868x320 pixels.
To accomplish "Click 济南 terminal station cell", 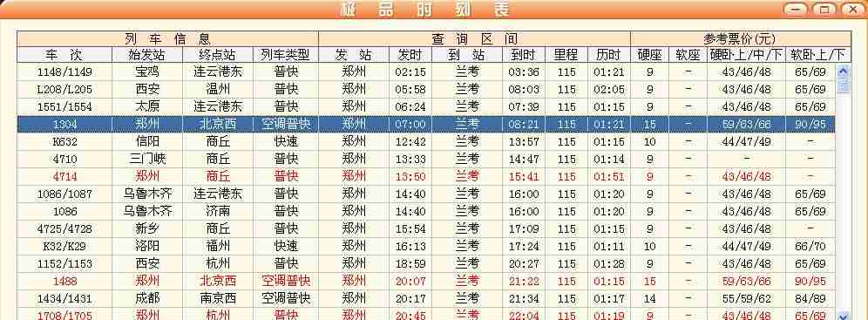I will pos(218,212).
